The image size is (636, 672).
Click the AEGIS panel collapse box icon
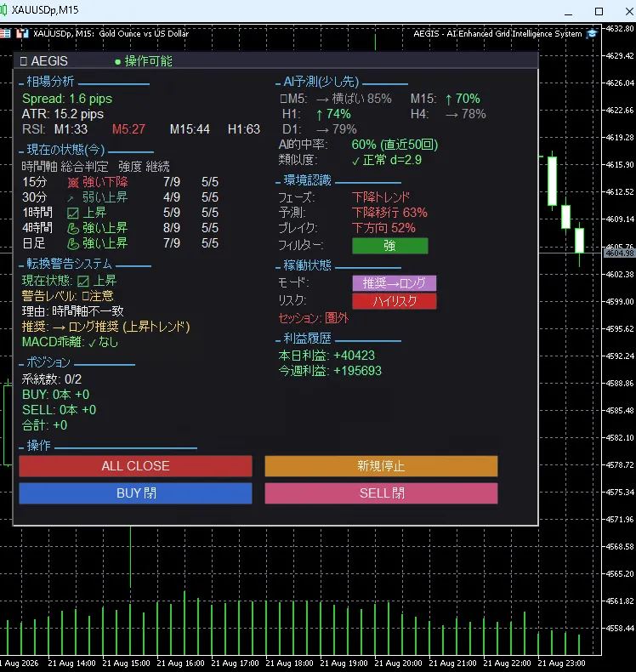coord(24,61)
